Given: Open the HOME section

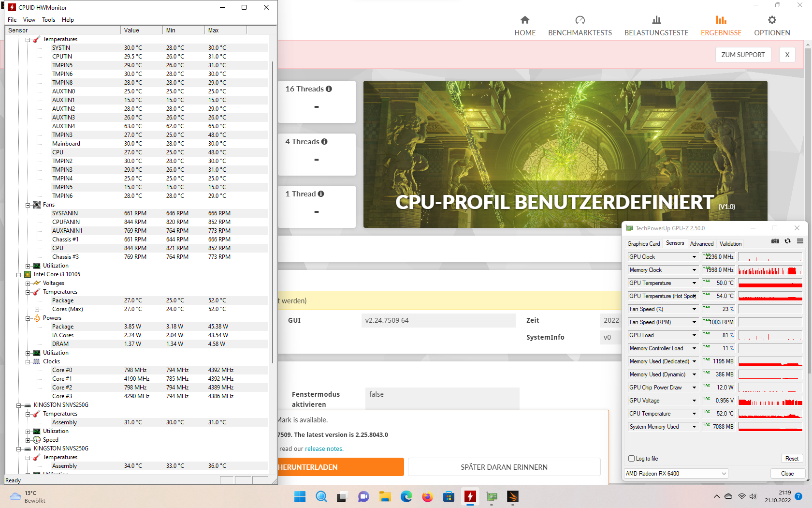Looking at the screenshot, I should tap(525, 24).
